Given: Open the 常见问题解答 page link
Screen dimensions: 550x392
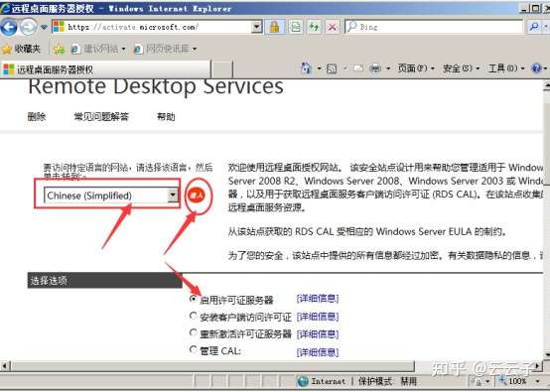Looking at the screenshot, I should pyautogui.click(x=101, y=116).
